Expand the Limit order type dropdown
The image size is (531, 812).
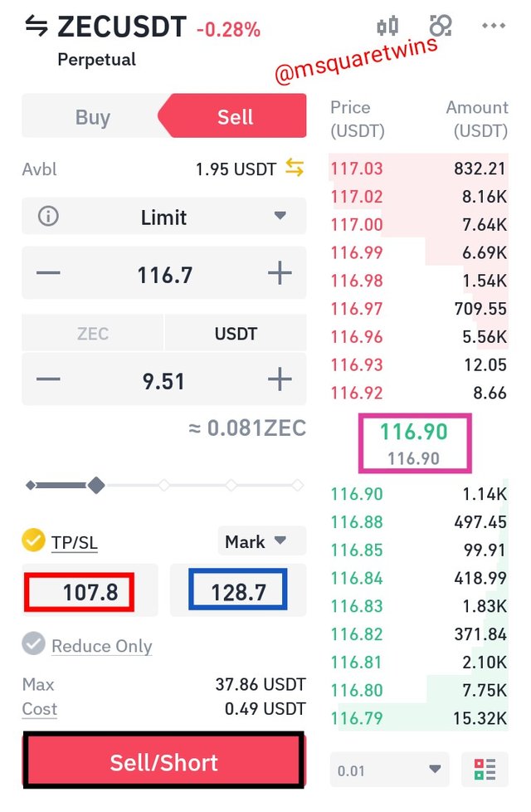(164, 217)
